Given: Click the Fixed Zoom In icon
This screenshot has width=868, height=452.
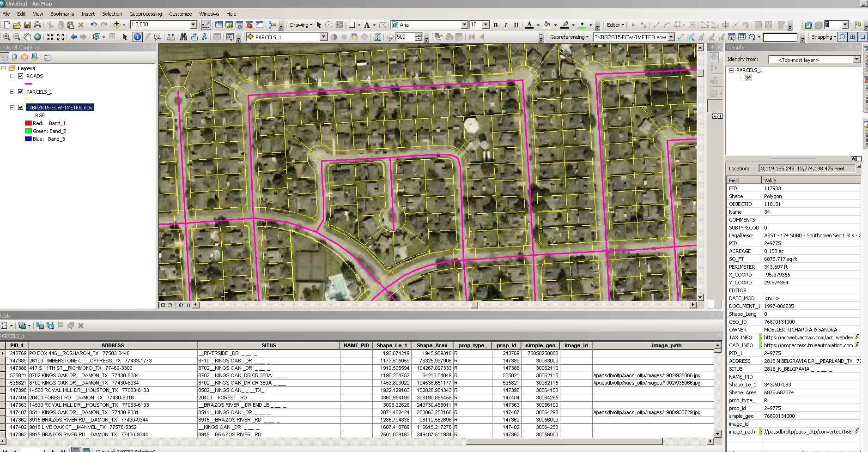Looking at the screenshot, I should tap(50, 37).
